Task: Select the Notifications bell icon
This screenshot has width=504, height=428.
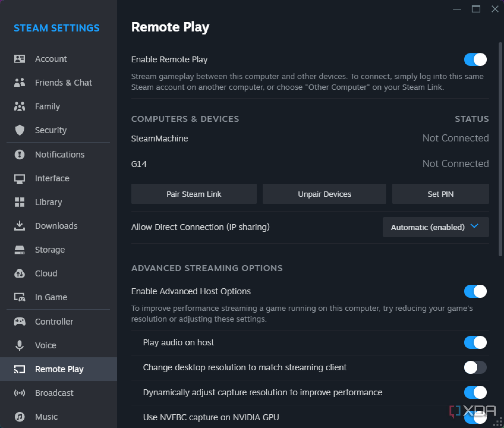Action: (20, 155)
